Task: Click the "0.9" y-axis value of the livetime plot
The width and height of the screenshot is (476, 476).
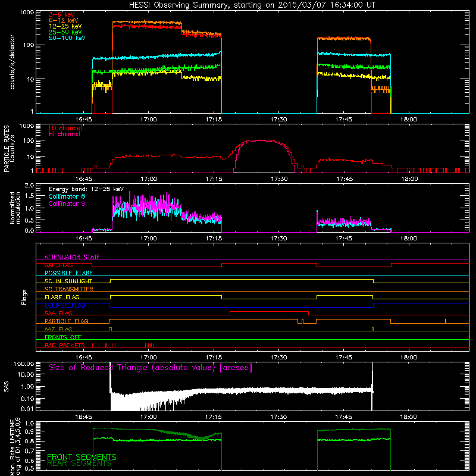Action: (29, 431)
